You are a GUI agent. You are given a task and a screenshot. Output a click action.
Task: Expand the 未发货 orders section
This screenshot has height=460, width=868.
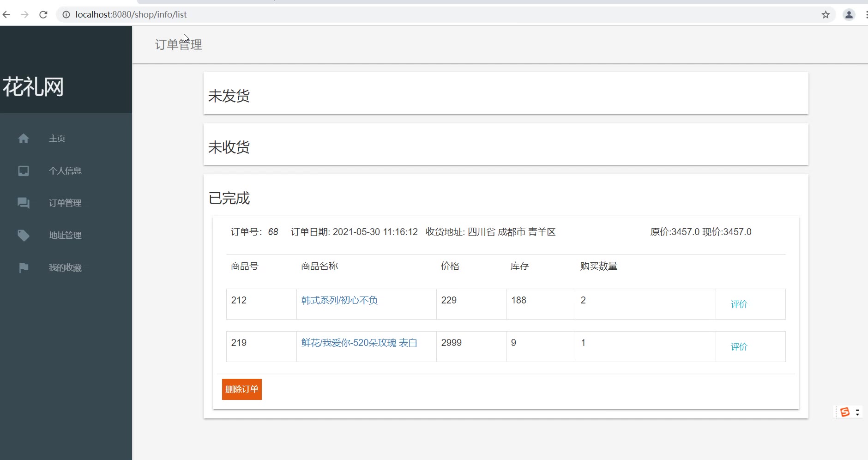[229, 96]
